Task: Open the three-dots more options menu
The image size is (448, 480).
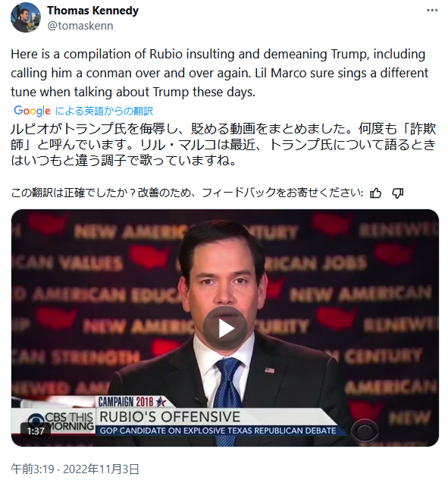Action: (432, 11)
